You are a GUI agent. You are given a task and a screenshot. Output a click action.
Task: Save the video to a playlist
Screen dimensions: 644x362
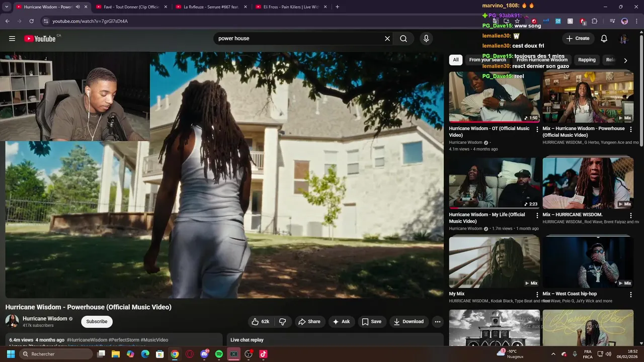coord(372,322)
